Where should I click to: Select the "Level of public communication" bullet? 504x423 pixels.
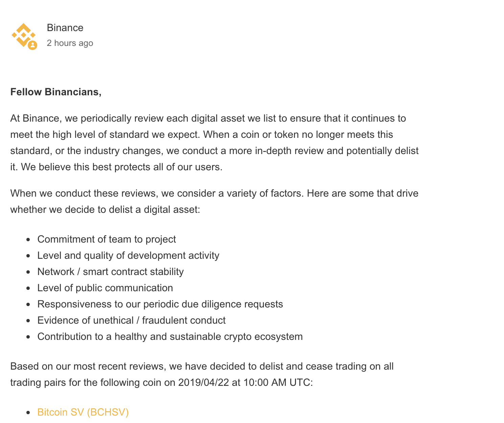pyautogui.click(x=105, y=288)
